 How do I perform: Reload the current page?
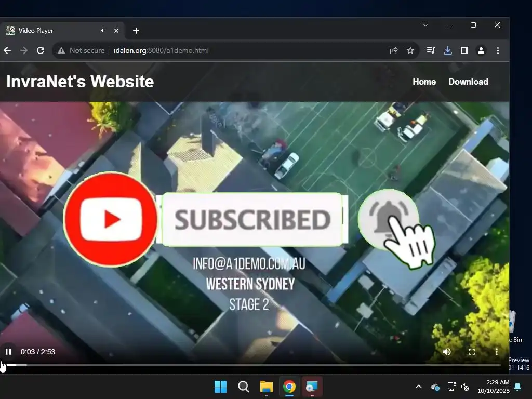[41, 50]
